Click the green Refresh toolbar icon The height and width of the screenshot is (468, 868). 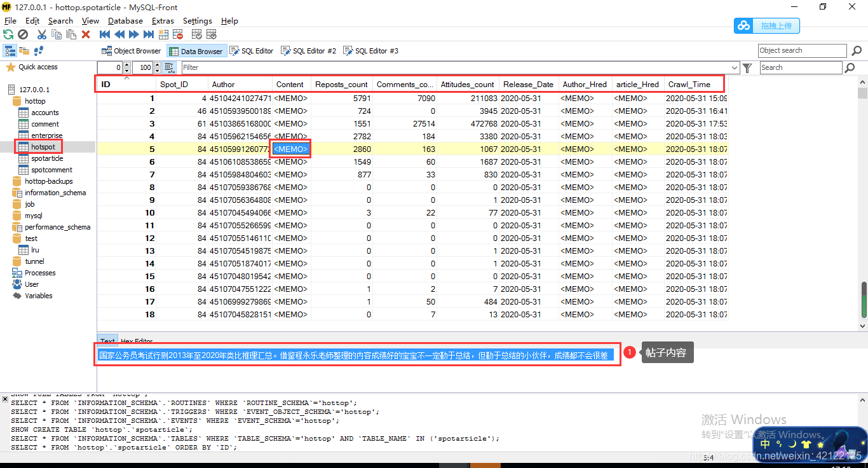(8, 34)
